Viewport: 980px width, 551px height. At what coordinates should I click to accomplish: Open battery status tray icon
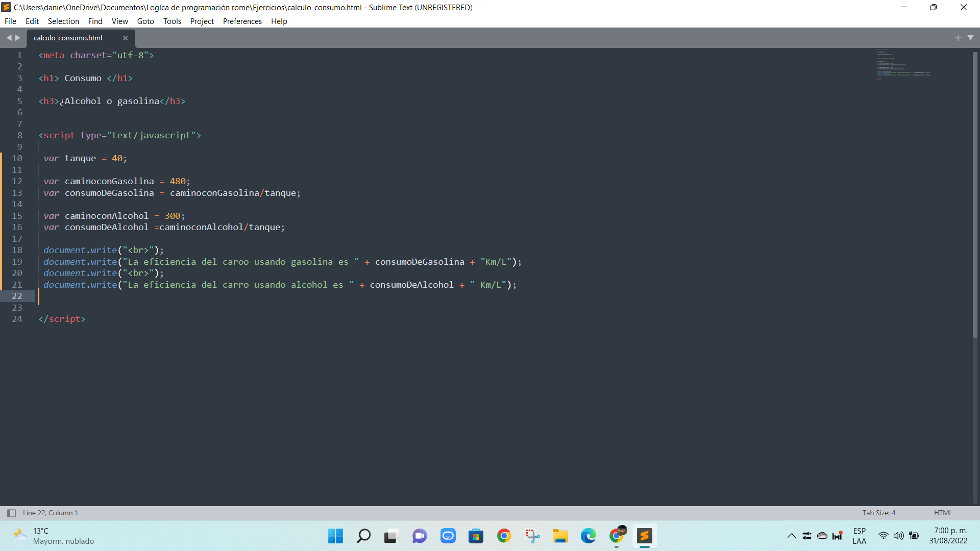(914, 536)
